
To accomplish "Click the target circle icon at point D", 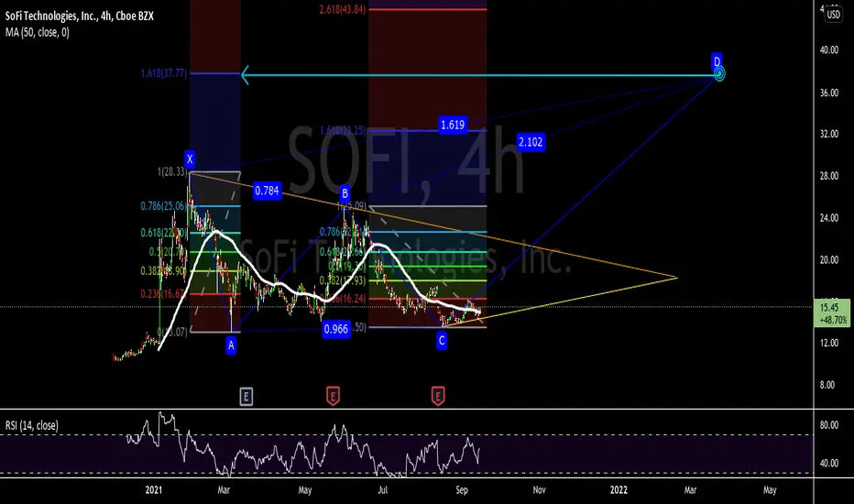I will tap(719, 73).
